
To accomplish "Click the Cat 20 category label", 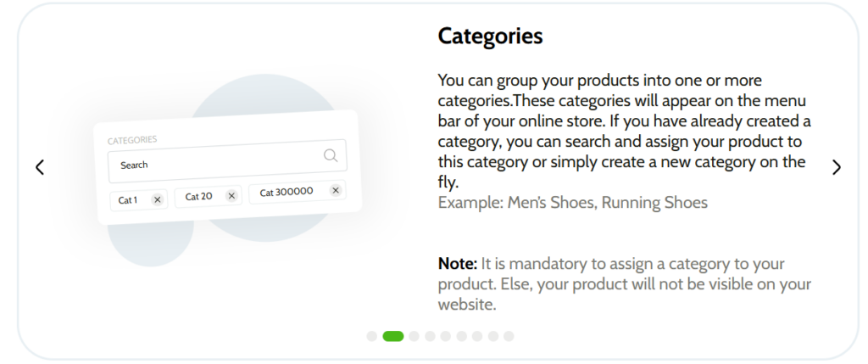I will (x=198, y=197).
